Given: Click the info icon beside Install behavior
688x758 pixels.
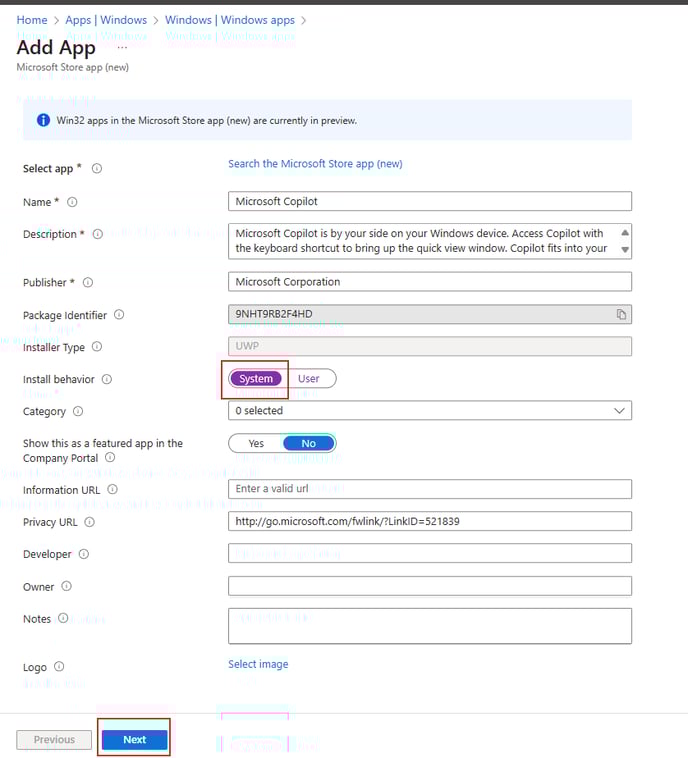Looking at the screenshot, I should pos(107,379).
